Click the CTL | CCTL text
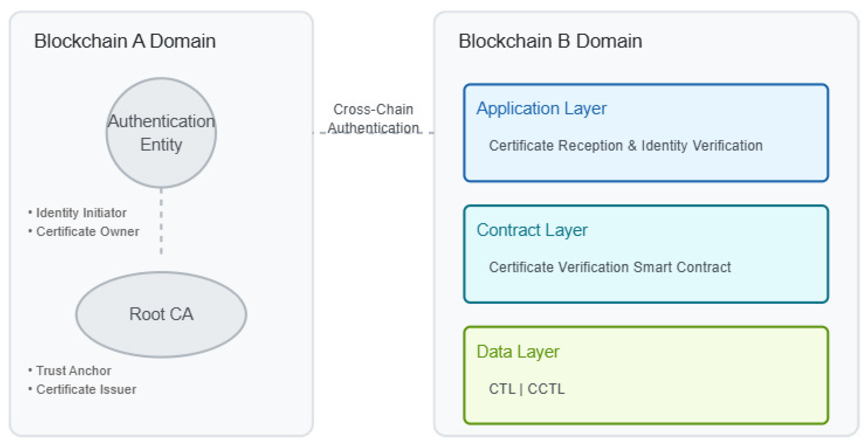The image size is (868, 445). point(526,389)
